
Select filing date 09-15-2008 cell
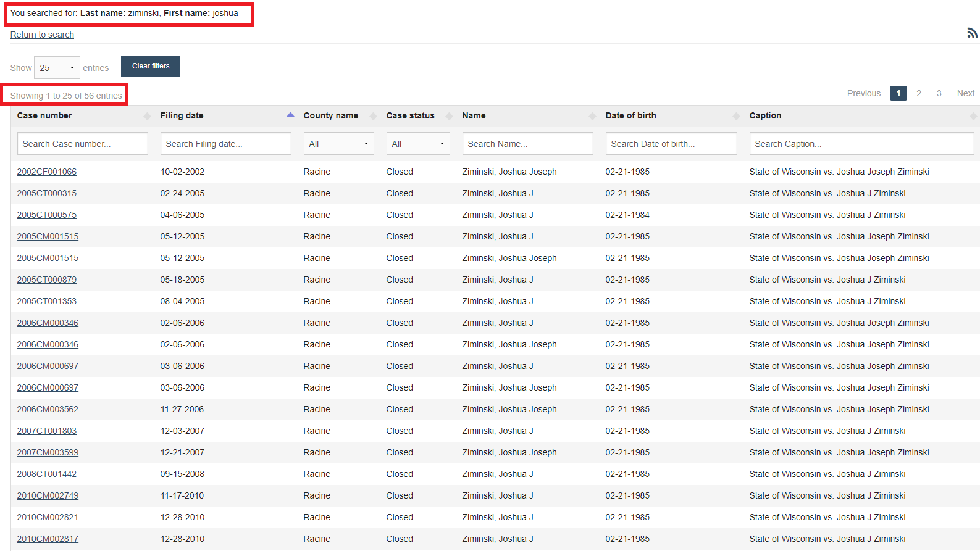(182, 474)
